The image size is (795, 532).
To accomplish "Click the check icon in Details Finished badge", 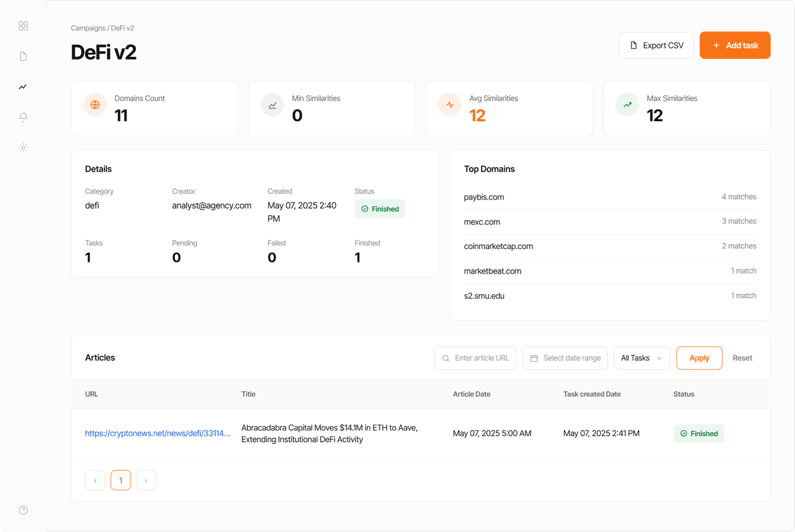I will [364, 209].
